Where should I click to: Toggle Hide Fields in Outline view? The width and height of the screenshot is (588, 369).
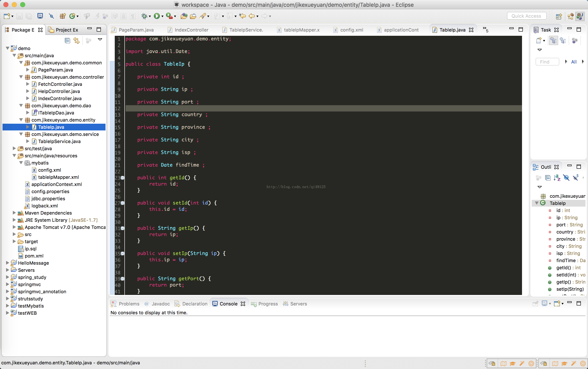[x=566, y=178]
